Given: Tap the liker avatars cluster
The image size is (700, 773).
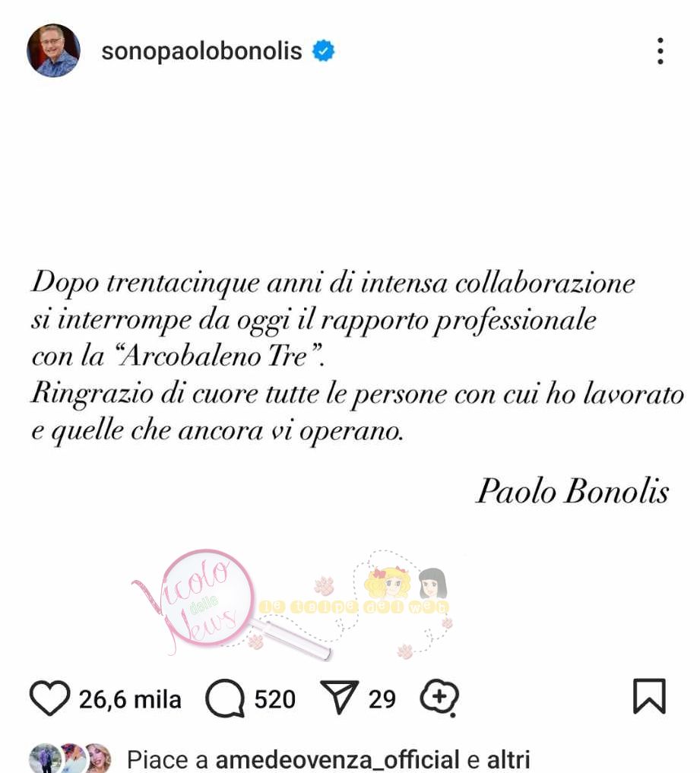Looking at the screenshot, I should click(x=70, y=759).
